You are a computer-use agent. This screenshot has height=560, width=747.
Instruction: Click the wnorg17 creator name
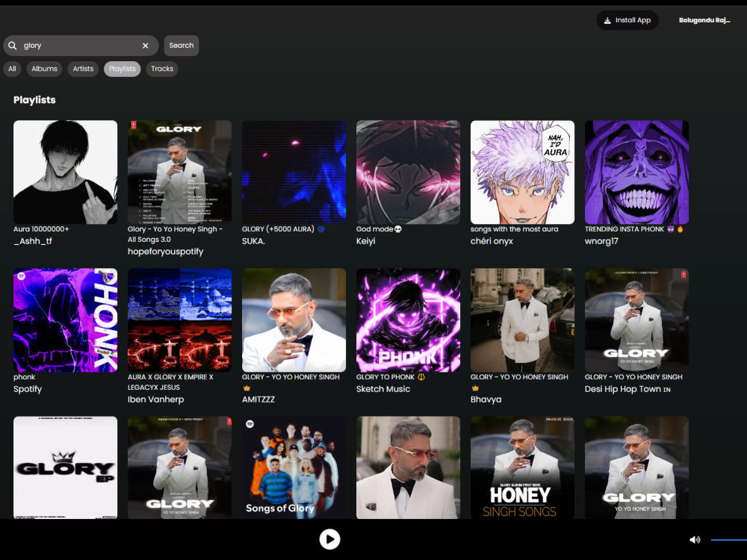601,241
